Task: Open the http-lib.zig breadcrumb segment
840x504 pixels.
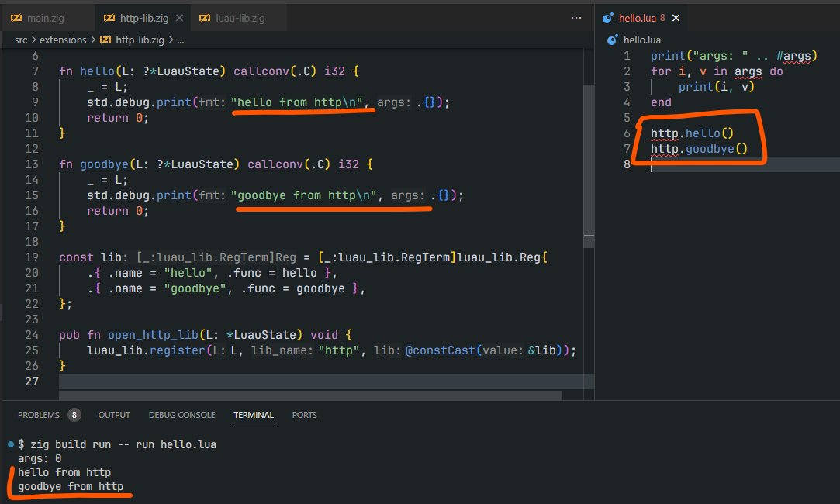Action: 140,40
